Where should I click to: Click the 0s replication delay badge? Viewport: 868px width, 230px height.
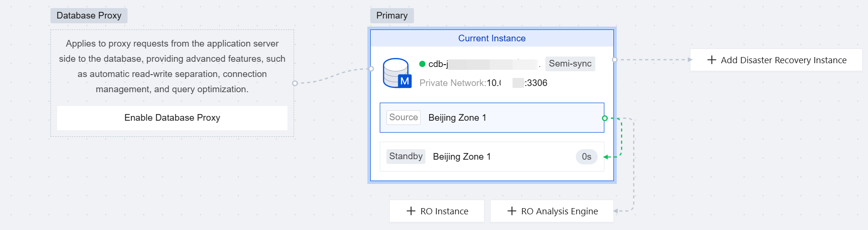586,157
